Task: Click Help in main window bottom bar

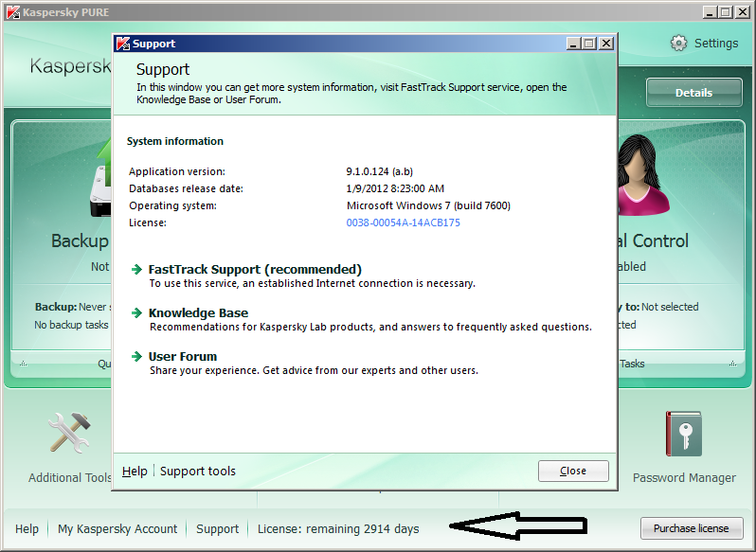Action: coord(27,529)
